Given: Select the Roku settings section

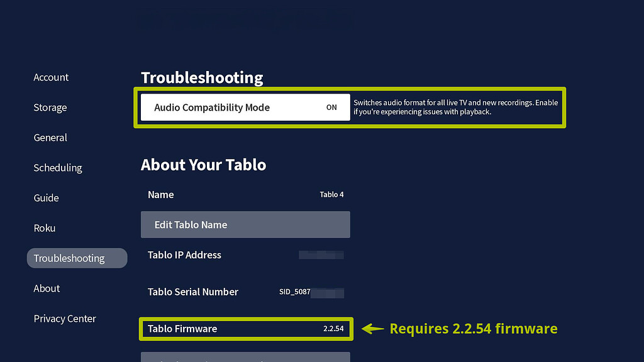Looking at the screenshot, I should (44, 228).
